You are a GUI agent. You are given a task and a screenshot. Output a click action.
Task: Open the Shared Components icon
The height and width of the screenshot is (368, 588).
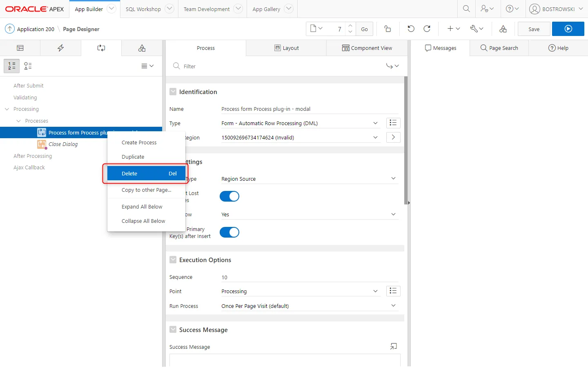[x=503, y=29]
